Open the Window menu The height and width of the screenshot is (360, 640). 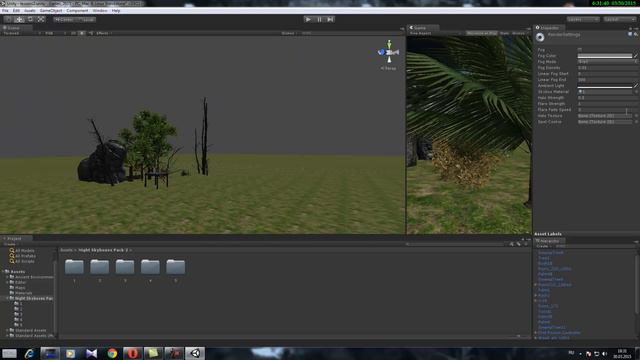point(100,11)
